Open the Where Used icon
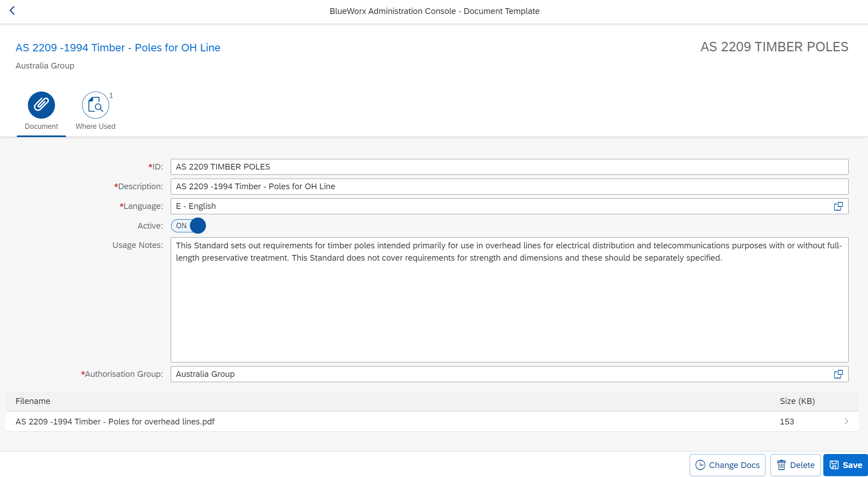868x477 pixels. (x=96, y=105)
